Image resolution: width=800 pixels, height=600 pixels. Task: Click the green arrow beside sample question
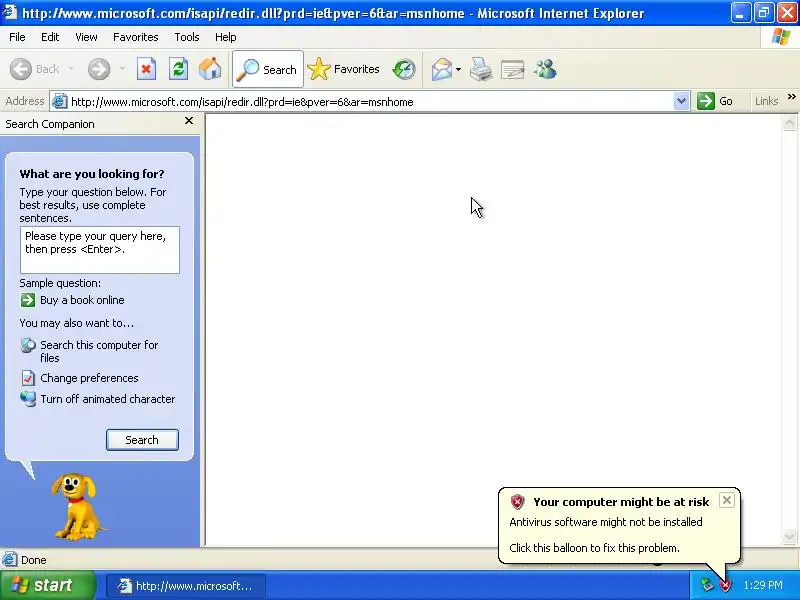[x=28, y=300]
